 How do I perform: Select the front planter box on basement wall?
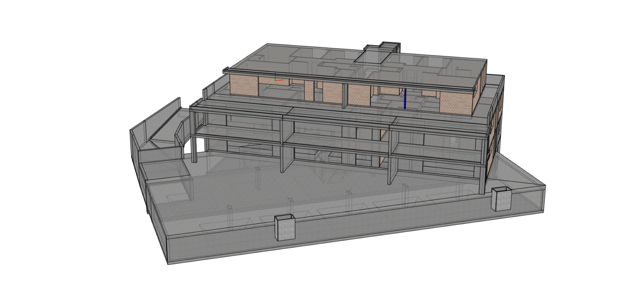[285, 228]
